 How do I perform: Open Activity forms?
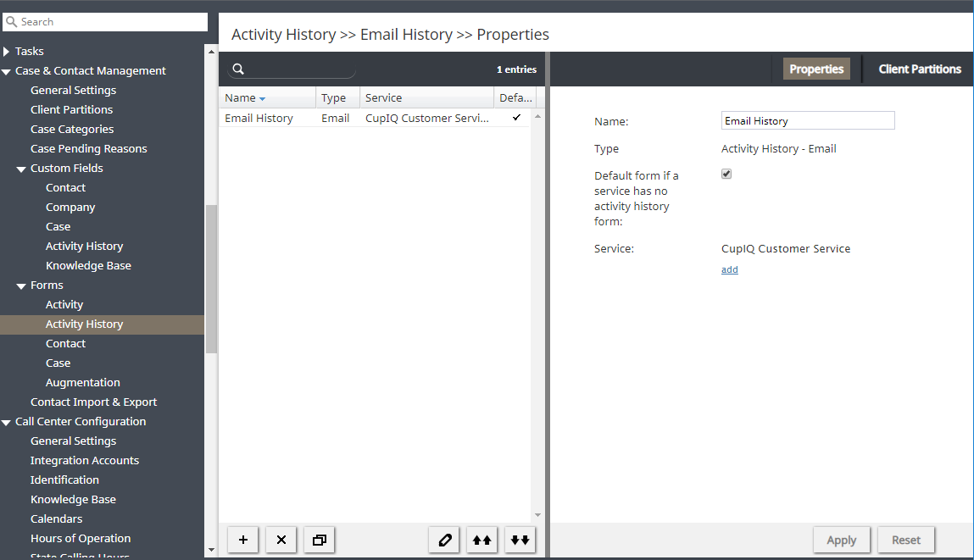pos(64,305)
